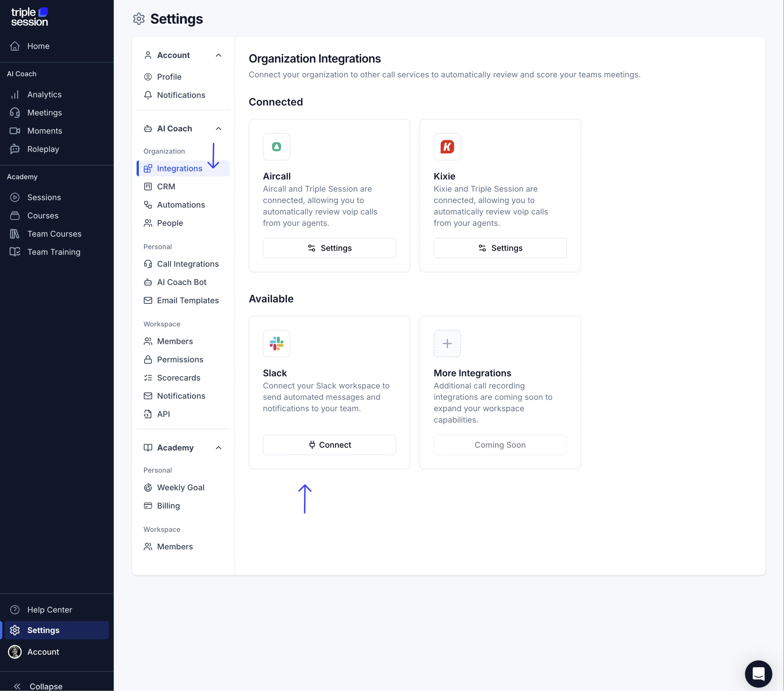Open AI Coach Workspace Members
Screen dimensions: 784x691
(183, 342)
